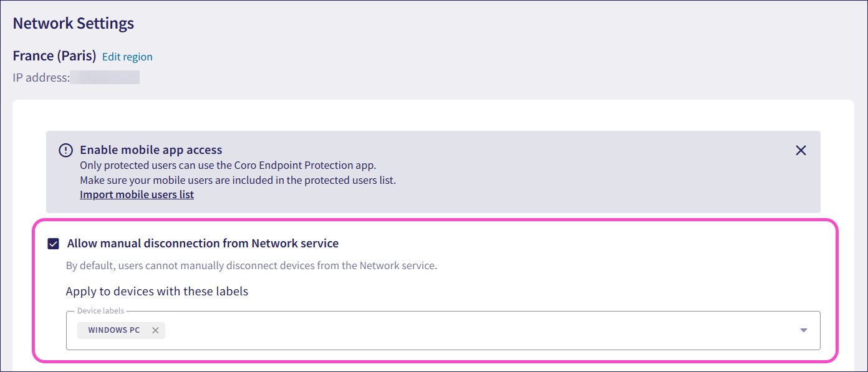Click the Only protected users notice line
868x372 pixels.
(x=228, y=165)
